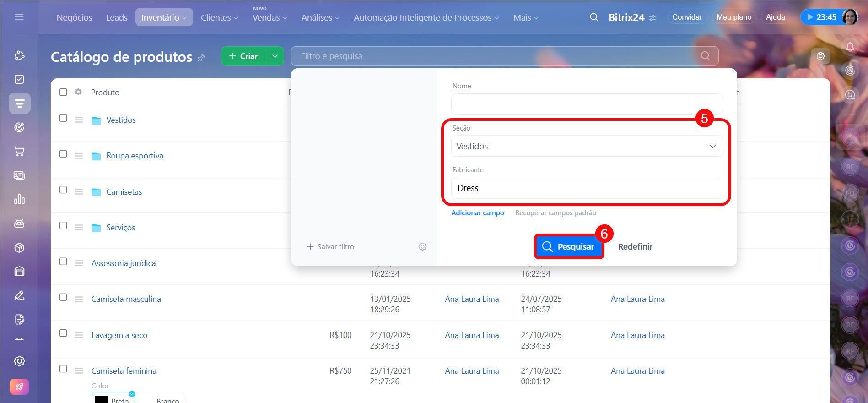Toggle the select-all checkbox in header
The image size is (868, 403).
point(63,92)
